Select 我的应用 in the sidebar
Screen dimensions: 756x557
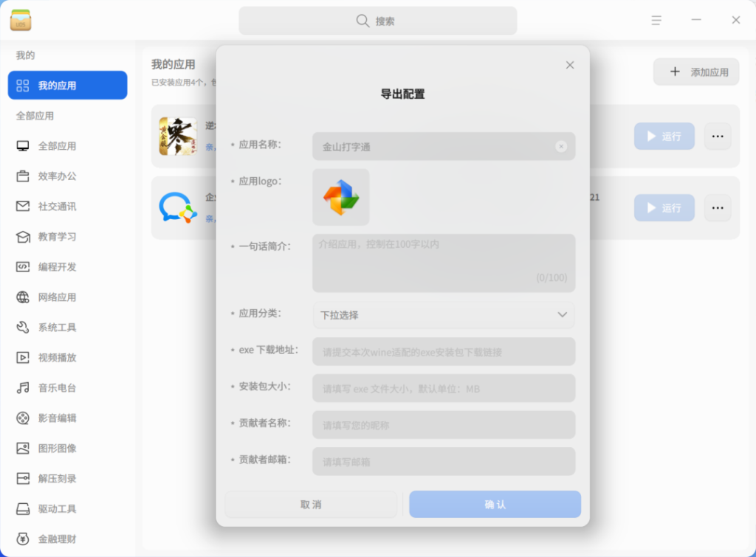pyautogui.click(x=67, y=86)
